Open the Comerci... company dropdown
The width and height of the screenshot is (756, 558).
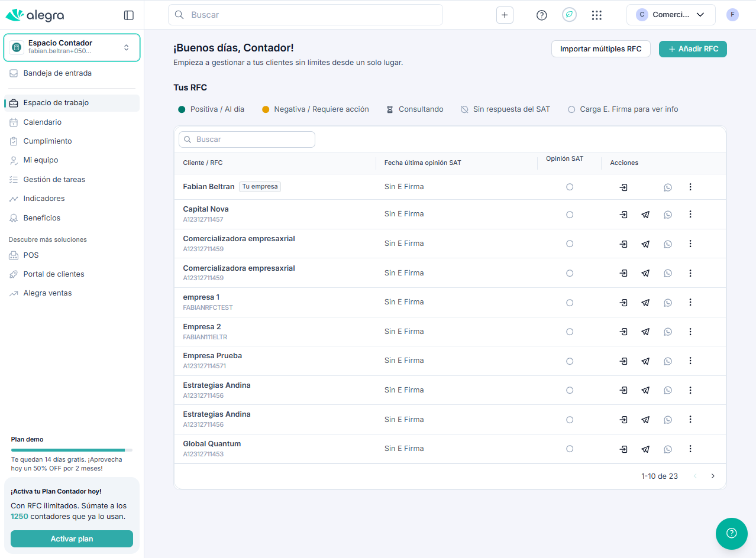click(x=670, y=15)
